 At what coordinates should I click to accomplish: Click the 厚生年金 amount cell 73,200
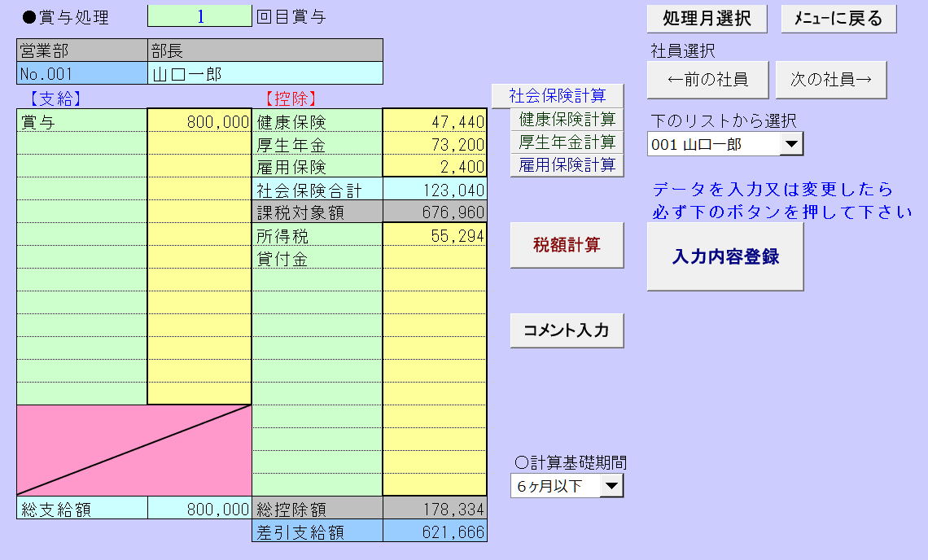click(x=435, y=145)
